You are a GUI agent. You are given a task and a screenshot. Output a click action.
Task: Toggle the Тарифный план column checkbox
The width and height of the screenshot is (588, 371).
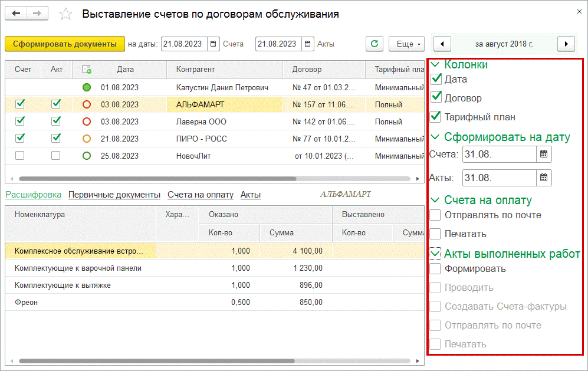pyautogui.click(x=436, y=116)
